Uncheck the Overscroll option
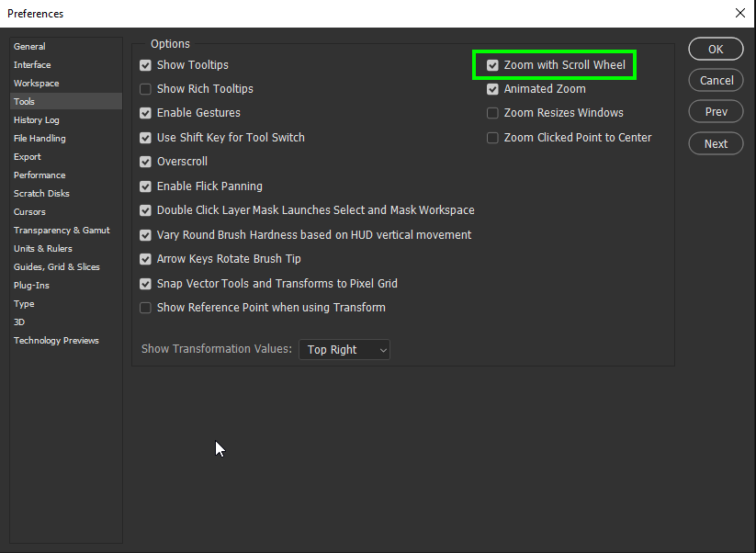Screen dimensions: 756x553 [x=145, y=161]
